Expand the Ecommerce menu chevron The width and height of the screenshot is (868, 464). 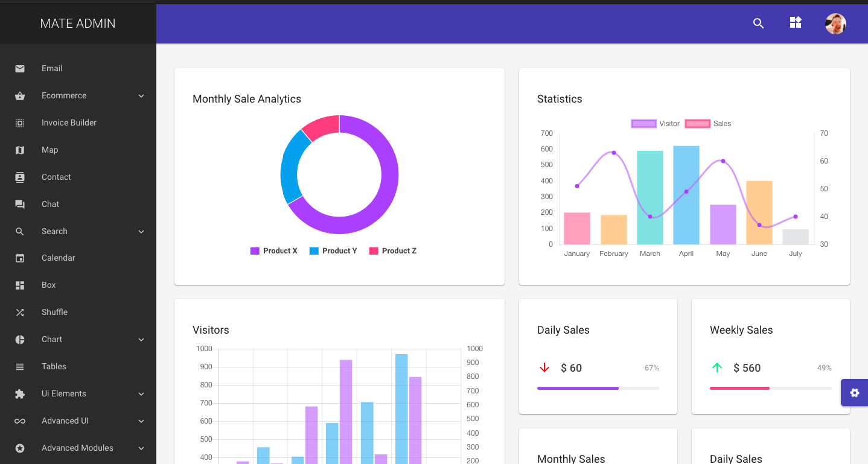click(141, 96)
